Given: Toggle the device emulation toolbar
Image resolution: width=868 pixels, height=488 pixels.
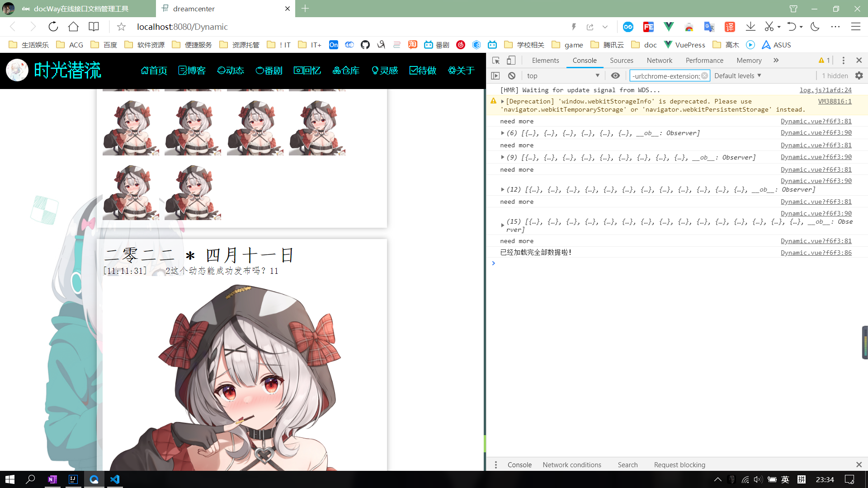Looking at the screenshot, I should point(511,60).
